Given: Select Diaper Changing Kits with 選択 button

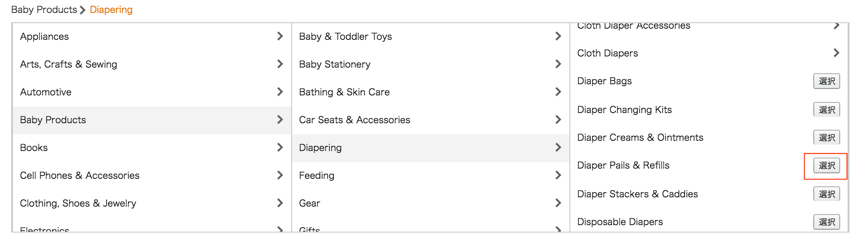Looking at the screenshot, I should (x=826, y=110).
